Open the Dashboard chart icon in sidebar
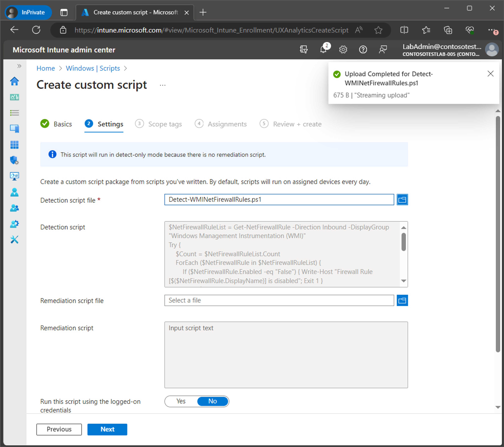Viewport: 504px width, 447px height. pyautogui.click(x=14, y=97)
